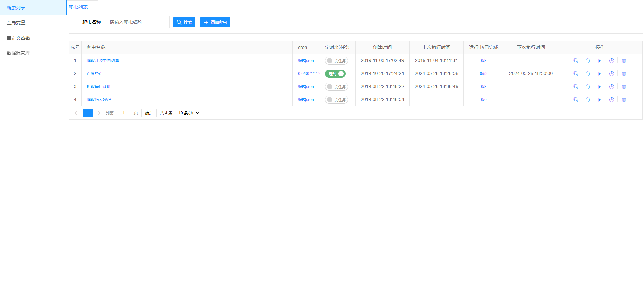Click the 共 4 条 total count text
The image size is (644, 288).
[166, 113]
